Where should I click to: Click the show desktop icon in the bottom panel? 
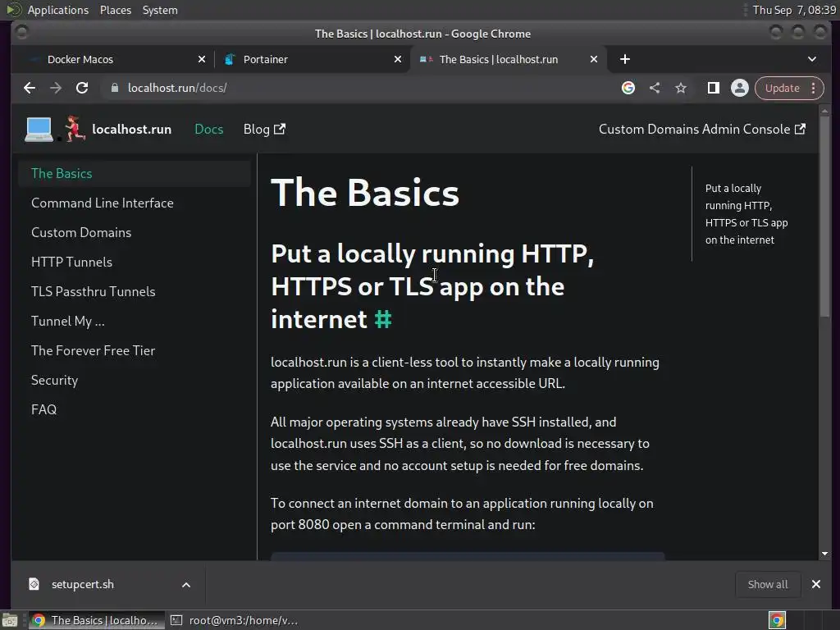pos(10,620)
